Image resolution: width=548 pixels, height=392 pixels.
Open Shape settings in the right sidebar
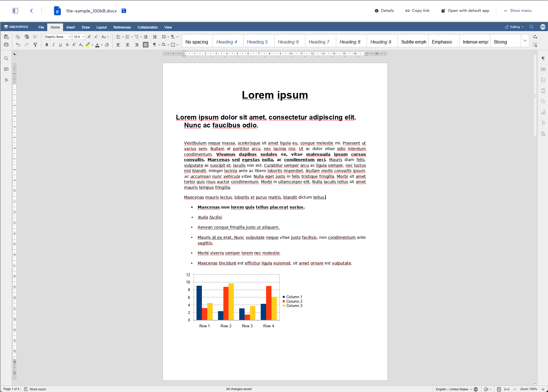click(x=543, y=101)
